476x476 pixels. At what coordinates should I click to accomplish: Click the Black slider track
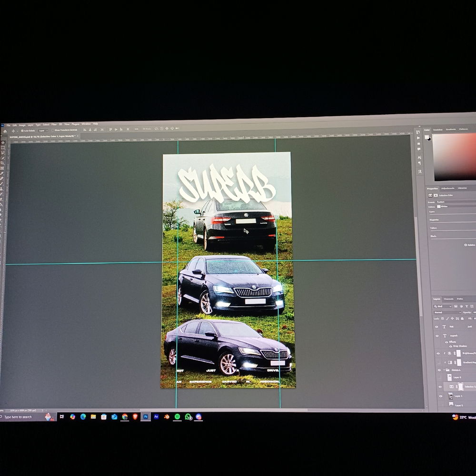(x=453, y=238)
